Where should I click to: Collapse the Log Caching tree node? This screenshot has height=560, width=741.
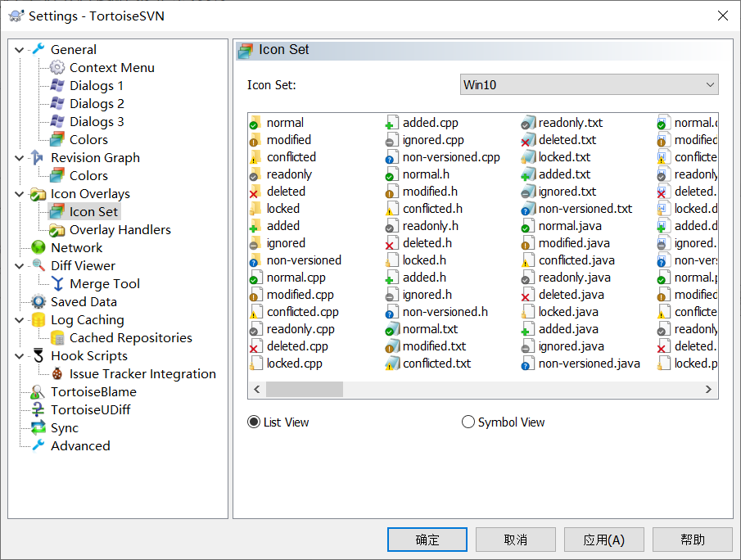(x=20, y=320)
